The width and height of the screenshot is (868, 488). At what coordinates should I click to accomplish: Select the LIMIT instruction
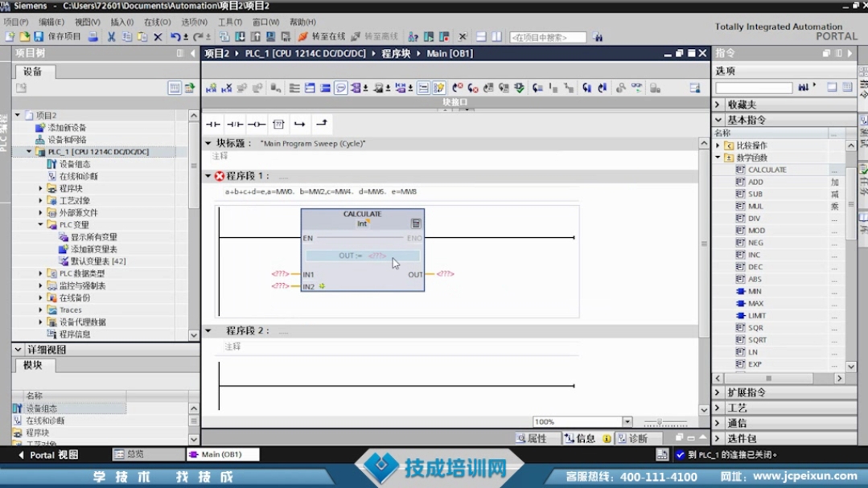tap(757, 315)
